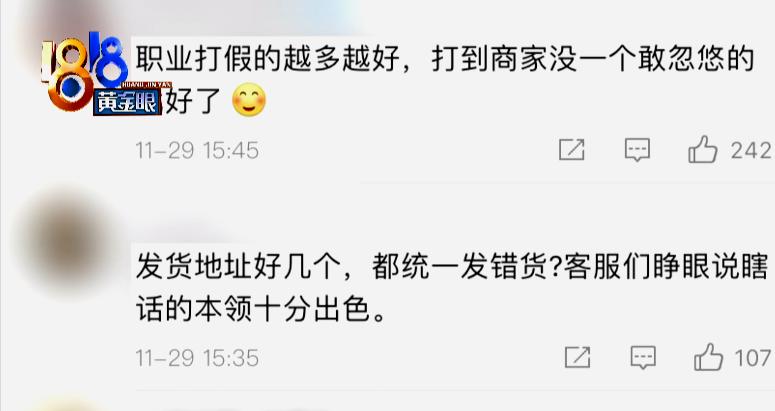Click the 1818 黄金眼 channel logo
Screen dimensions: 775x411
(101, 74)
